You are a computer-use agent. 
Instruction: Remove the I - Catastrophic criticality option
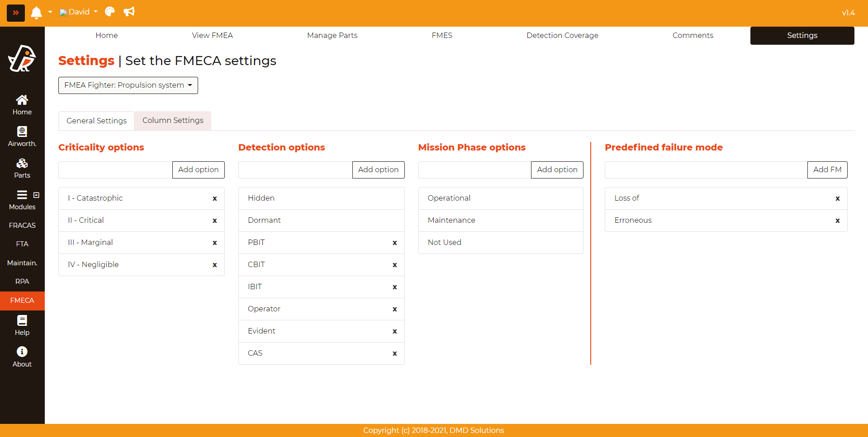point(215,198)
